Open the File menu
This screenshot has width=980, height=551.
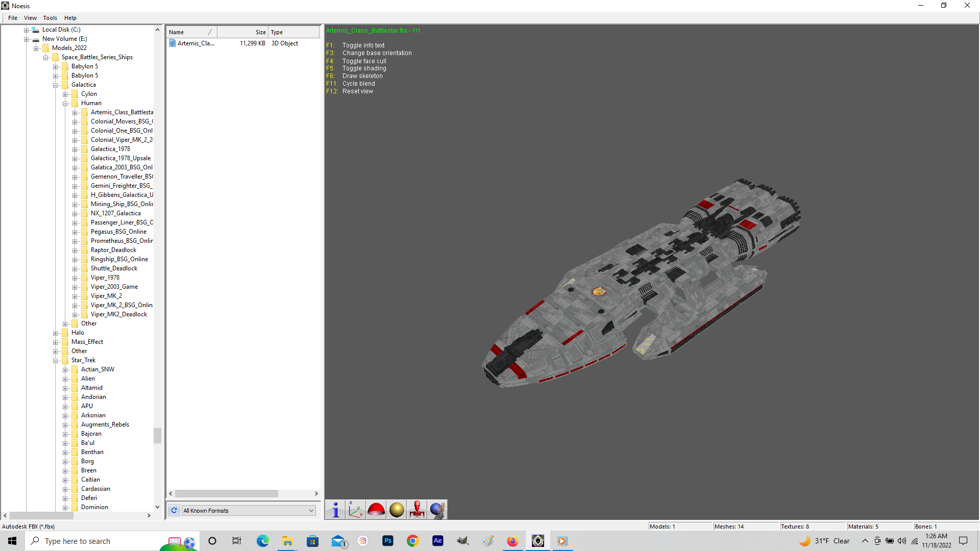[13, 18]
